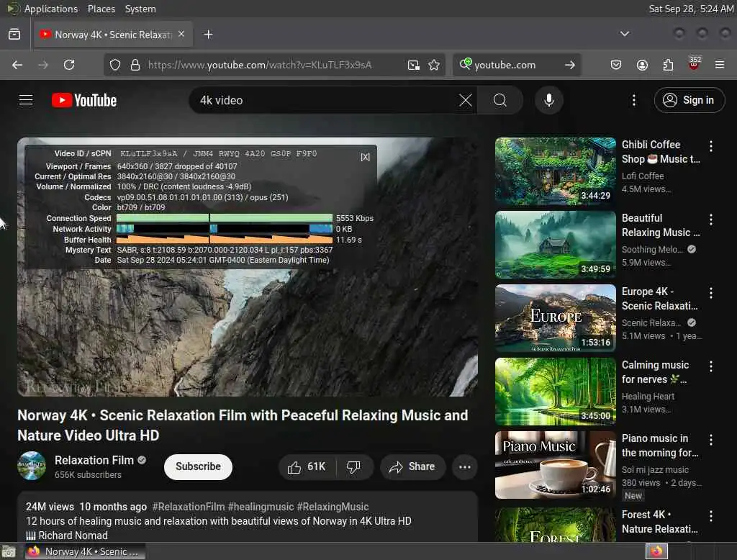
Task: Open options menu for Ghibli Coffee Shop video
Action: (x=710, y=146)
